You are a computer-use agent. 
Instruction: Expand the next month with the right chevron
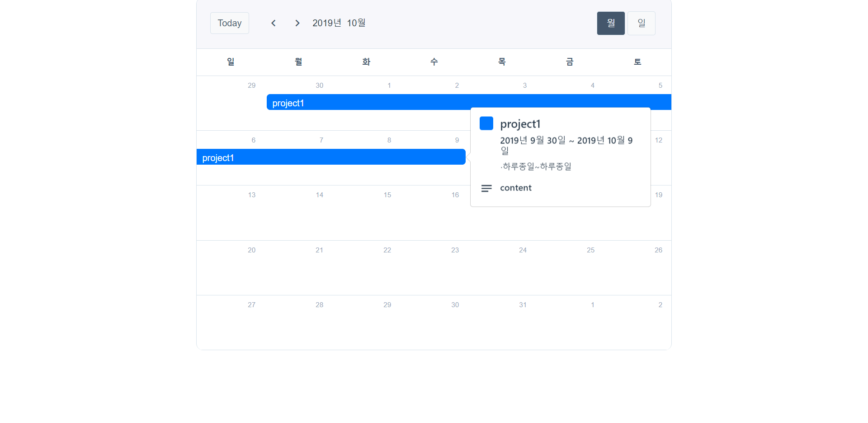tap(297, 23)
